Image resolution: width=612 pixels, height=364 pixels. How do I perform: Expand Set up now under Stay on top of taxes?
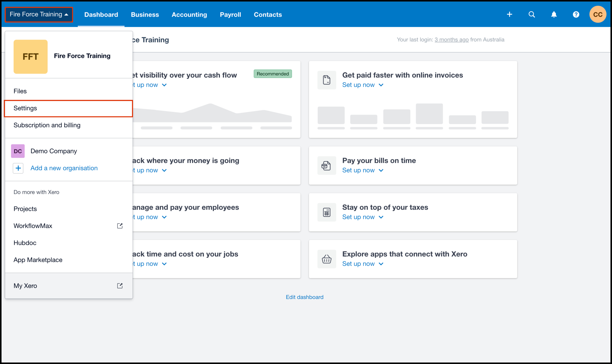tap(363, 217)
